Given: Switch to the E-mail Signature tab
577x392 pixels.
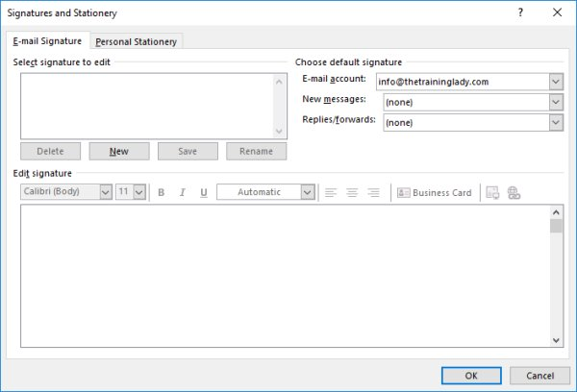Looking at the screenshot, I should (x=47, y=41).
